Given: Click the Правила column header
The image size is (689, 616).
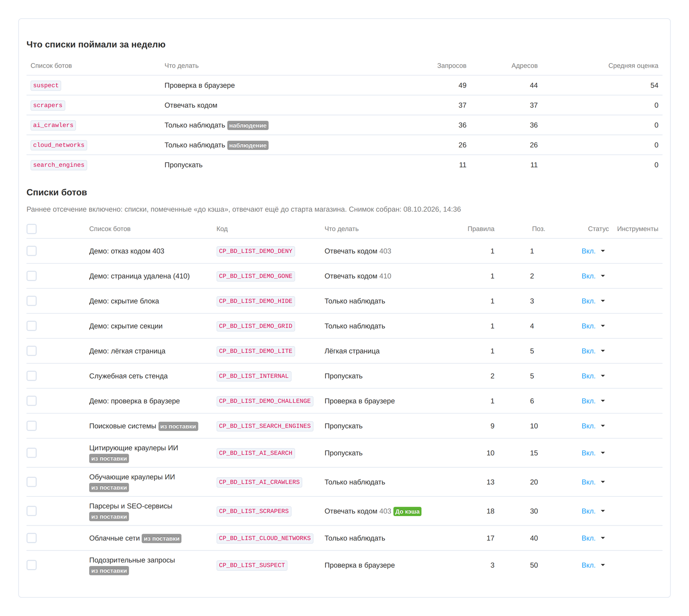Looking at the screenshot, I should (x=481, y=229).
